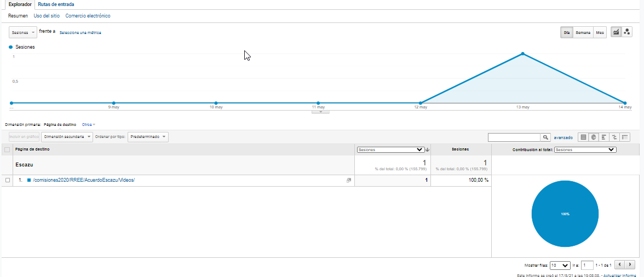This screenshot has height=277, width=644.
Task: Click the 12 may data point on chart
Action: point(421,102)
